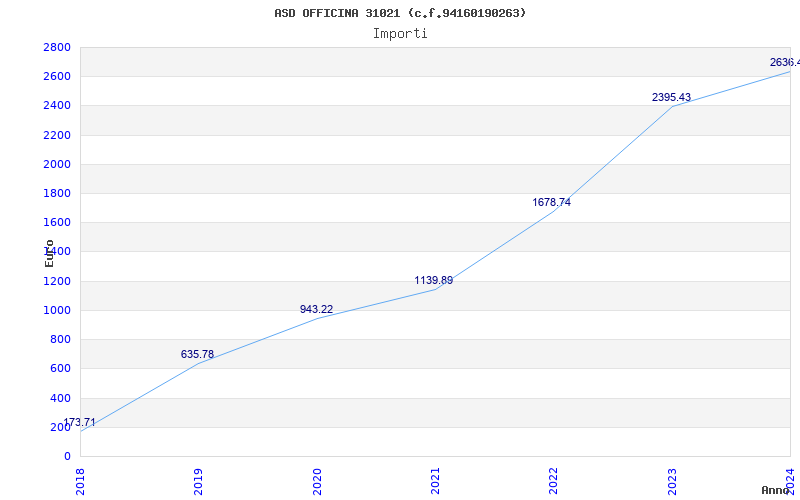Click the x-axis year 2022
The height and width of the screenshot is (500, 800).
[x=553, y=481]
